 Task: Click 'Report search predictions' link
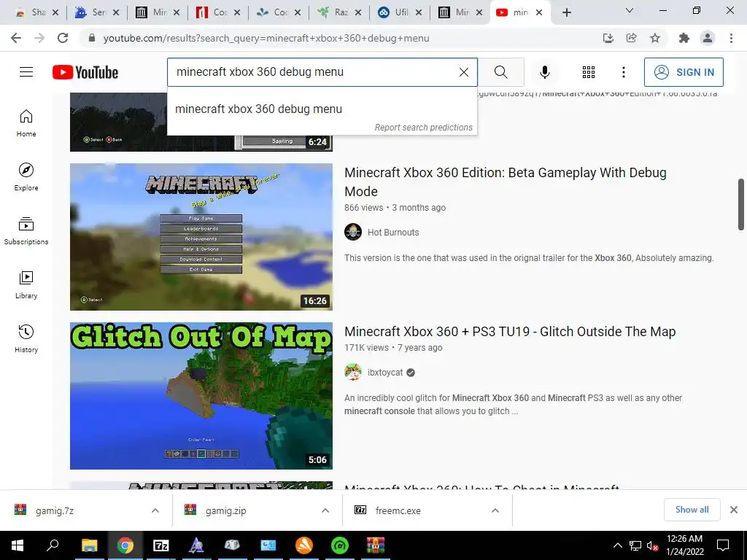pos(423,127)
